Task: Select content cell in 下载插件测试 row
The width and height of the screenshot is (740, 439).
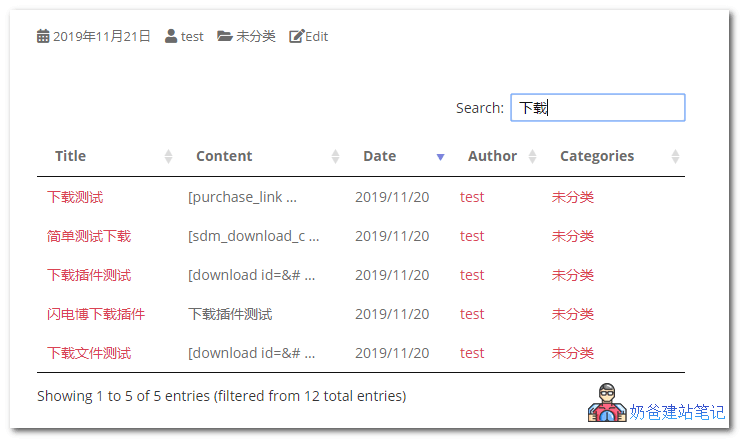Action: click(x=252, y=276)
